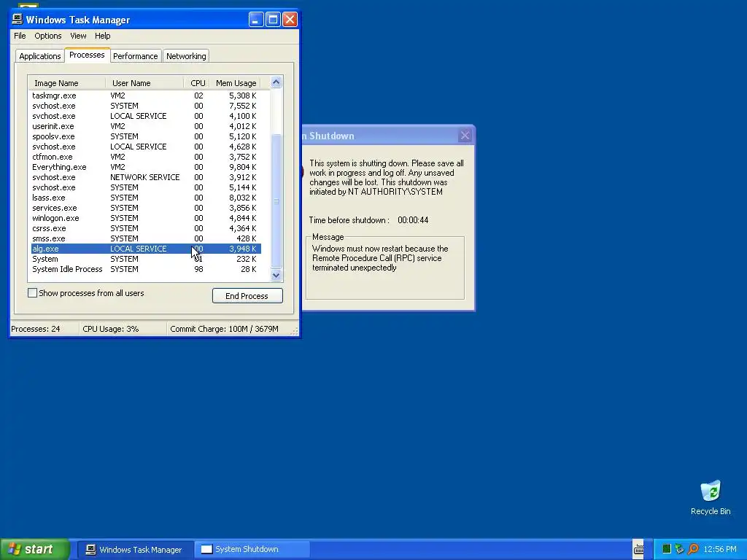Click the keyboard language bar icon in taskbar
747x560 pixels.
pos(638,550)
